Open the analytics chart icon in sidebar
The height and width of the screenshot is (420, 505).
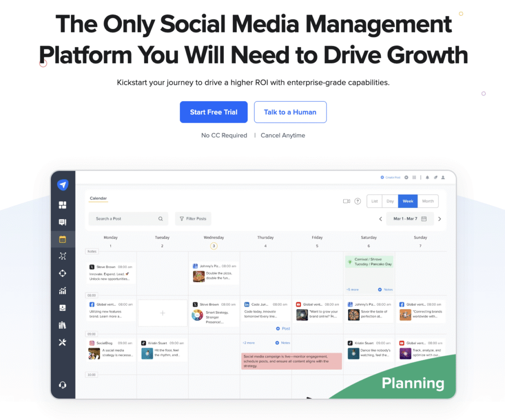click(63, 291)
